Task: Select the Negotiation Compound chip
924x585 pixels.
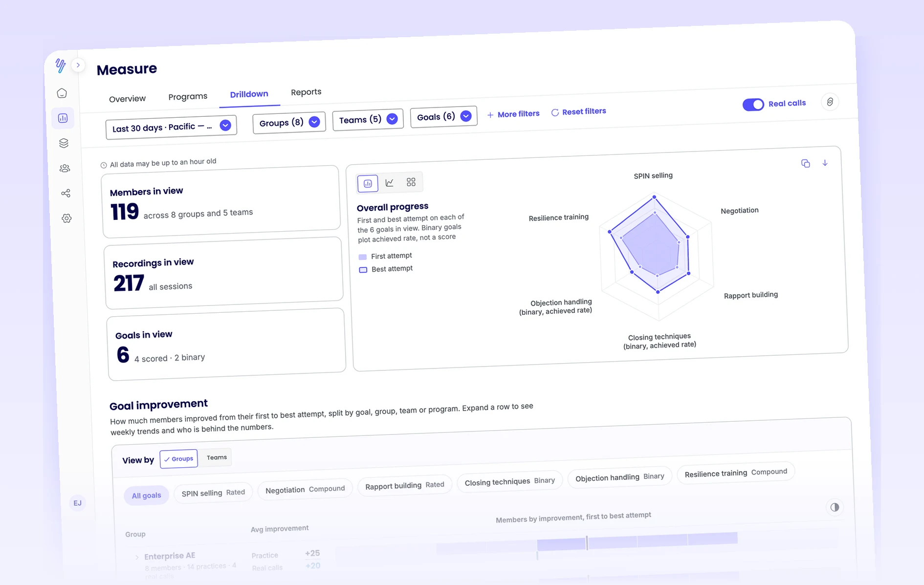Action: [305, 489]
